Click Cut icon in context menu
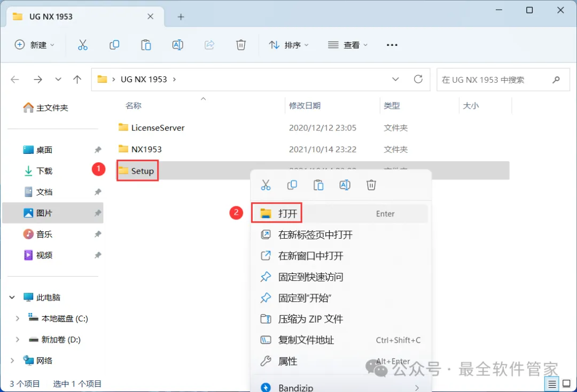The width and height of the screenshot is (577, 392). 266,185
